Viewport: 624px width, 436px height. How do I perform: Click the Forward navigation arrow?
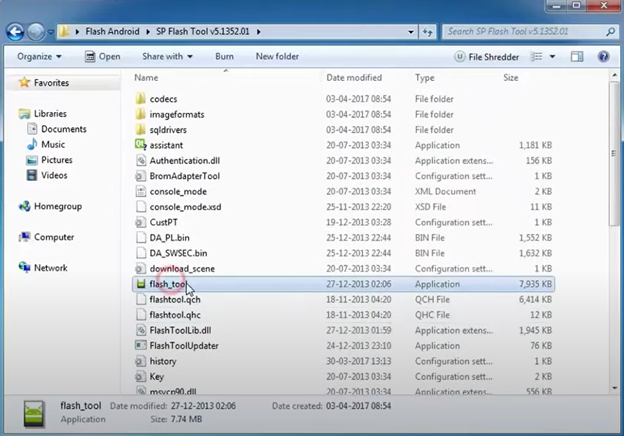click(x=36, y=32)
